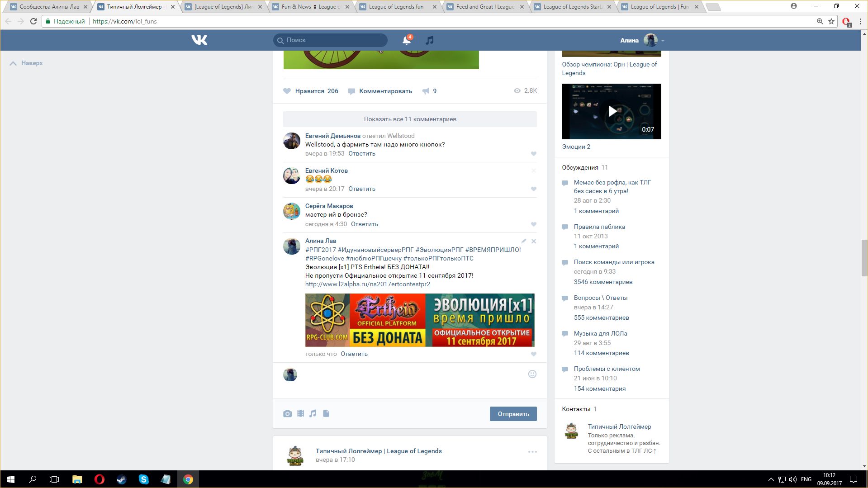Open Windows Start menu
This screenshot has width=868, height=488.
pyautogui.click(x=11, y=479)
